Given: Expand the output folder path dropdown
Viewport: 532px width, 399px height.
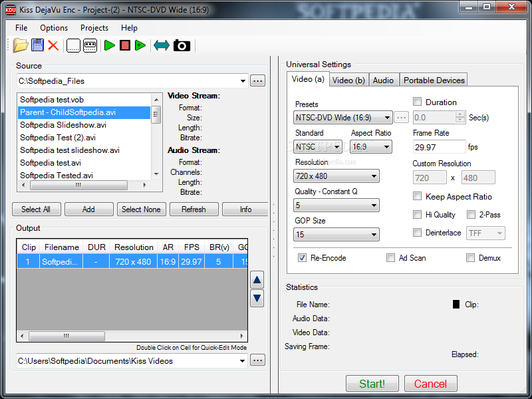Looking at the screenshot, I should 242,360.
